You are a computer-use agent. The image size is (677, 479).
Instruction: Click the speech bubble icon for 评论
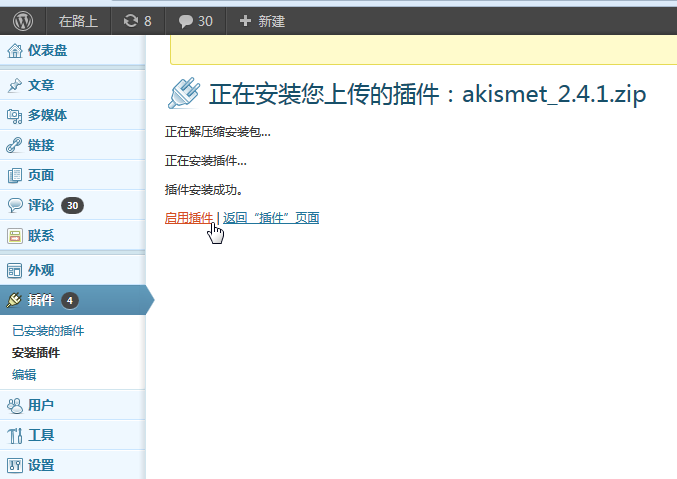click(15, 205)
